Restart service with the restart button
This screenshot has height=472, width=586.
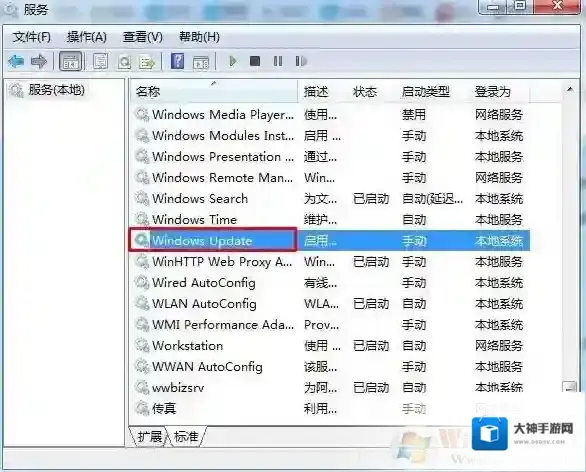(x=301, y=61)
